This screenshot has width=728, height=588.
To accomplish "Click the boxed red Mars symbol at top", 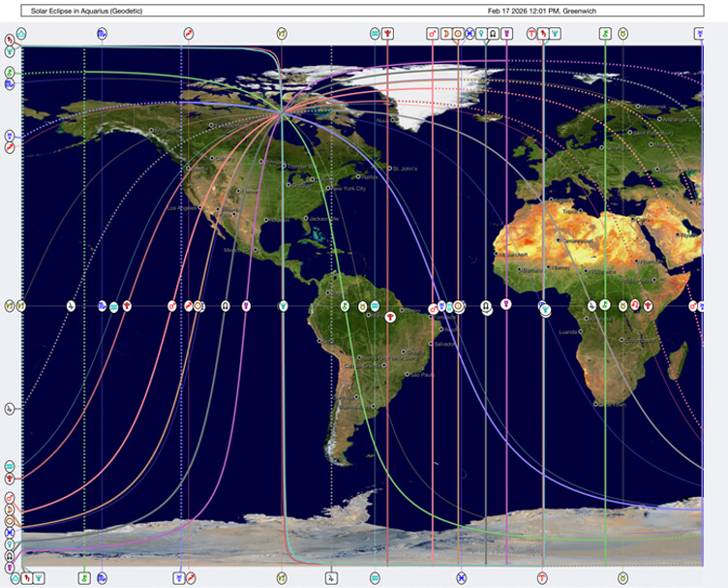I will [433, 33].
